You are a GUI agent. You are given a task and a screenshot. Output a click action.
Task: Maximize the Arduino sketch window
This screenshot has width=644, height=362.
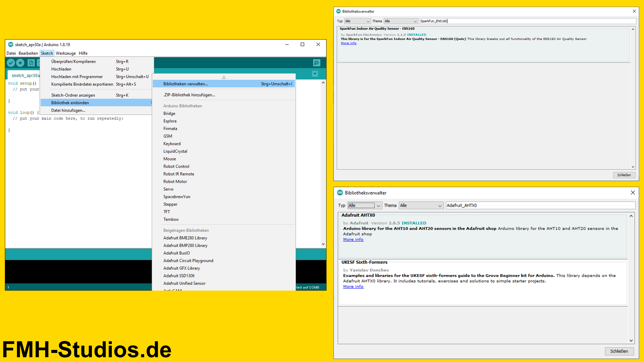pos(302,44)
